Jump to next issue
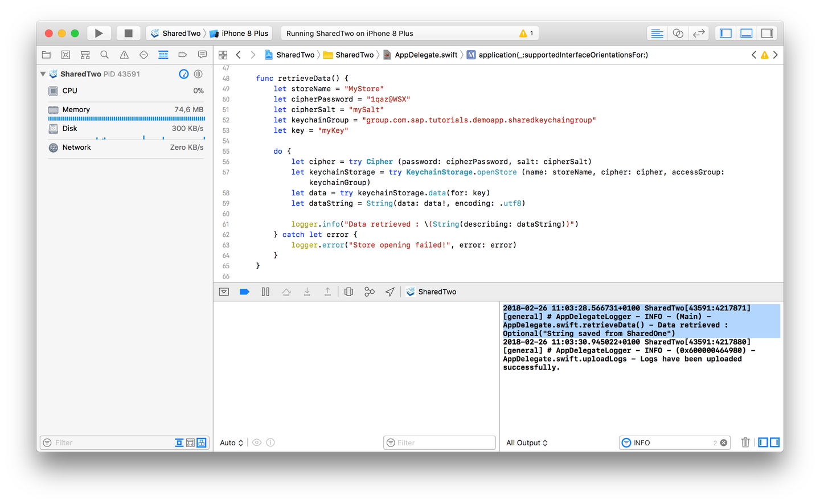Viewport: 820px width, 504px height. [x=775, y=55]
